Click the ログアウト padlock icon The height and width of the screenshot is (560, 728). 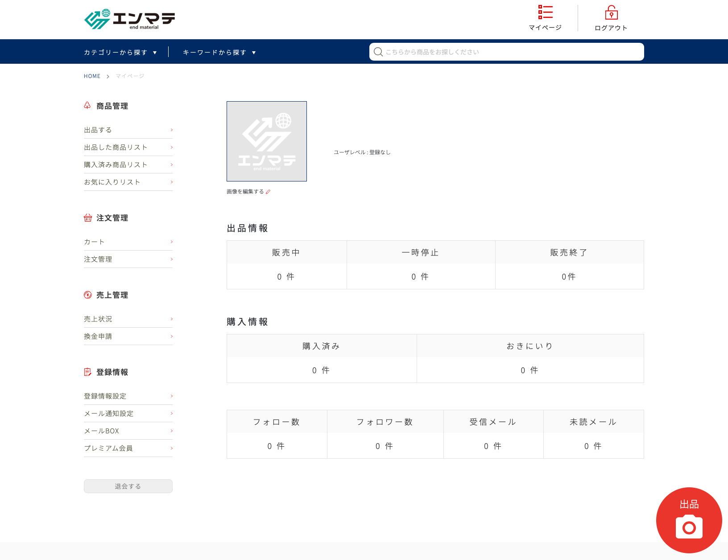(611, 13)
